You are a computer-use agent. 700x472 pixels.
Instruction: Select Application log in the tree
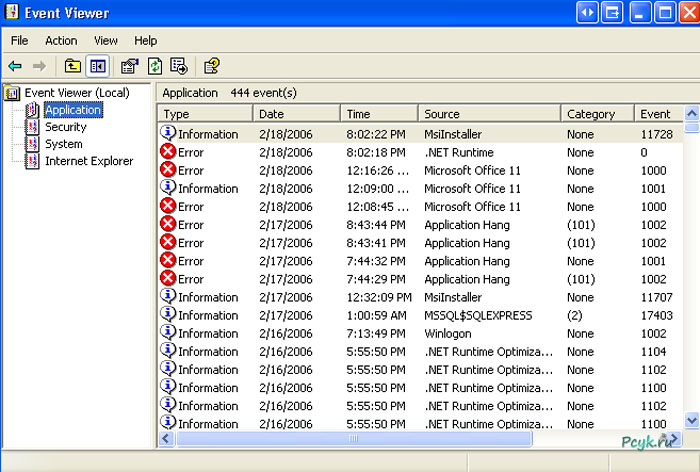pyautogui.click(x=73, y=110)
